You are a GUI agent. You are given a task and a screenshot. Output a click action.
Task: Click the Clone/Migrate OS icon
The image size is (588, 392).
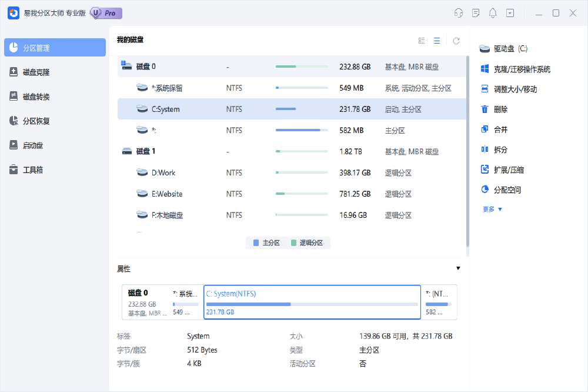[x=485, y=69]
